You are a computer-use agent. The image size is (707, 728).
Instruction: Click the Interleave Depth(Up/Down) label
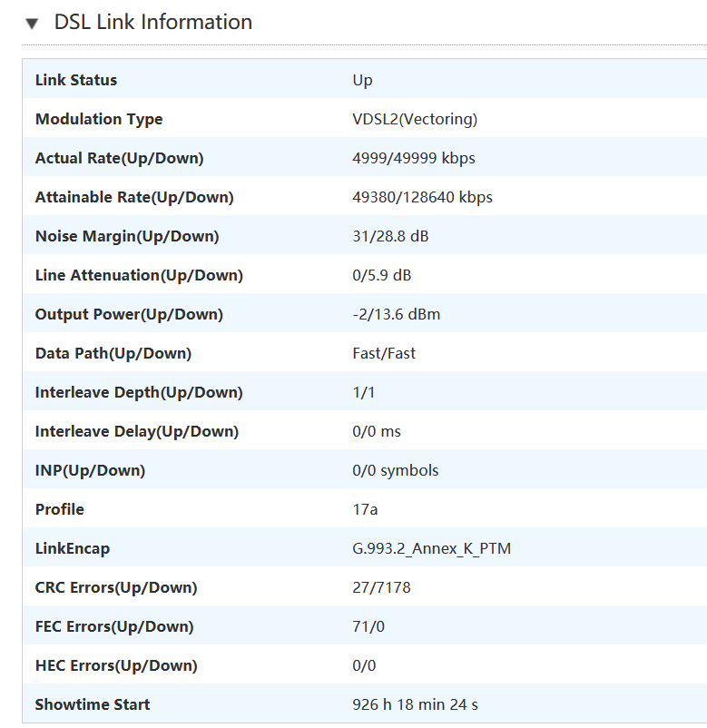pos(139,392)
